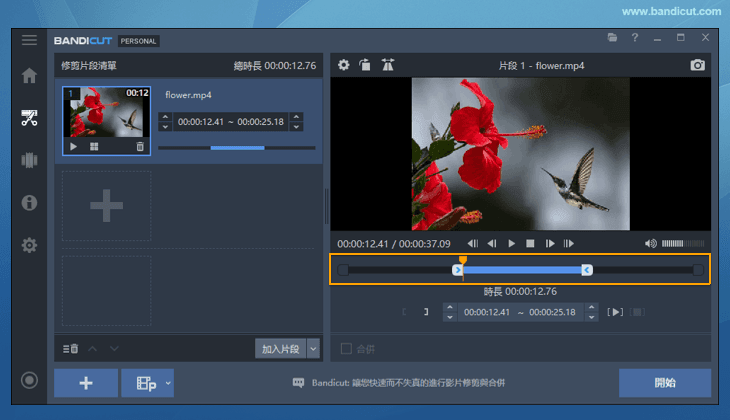Play the video in the preview controls
Screen dimensions: 730x420
pos(511,243)
